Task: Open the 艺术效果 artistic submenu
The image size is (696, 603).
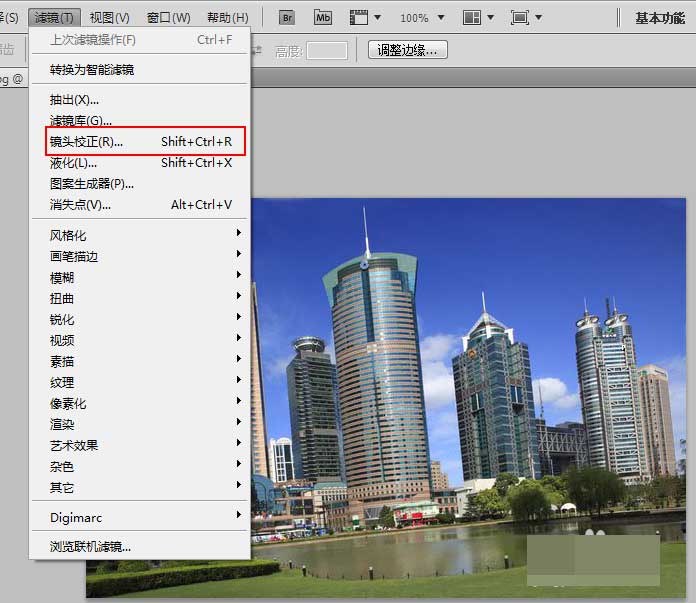Action: (139, 445)
